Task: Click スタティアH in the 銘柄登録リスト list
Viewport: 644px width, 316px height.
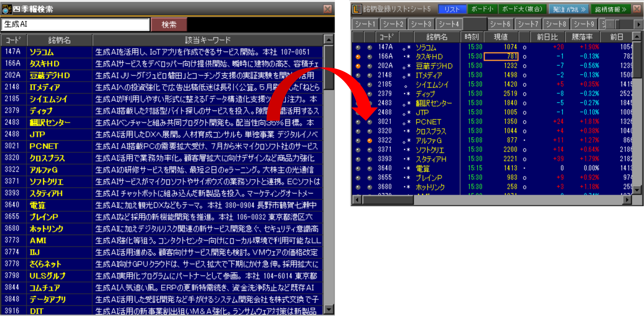Action: point(431,159)
